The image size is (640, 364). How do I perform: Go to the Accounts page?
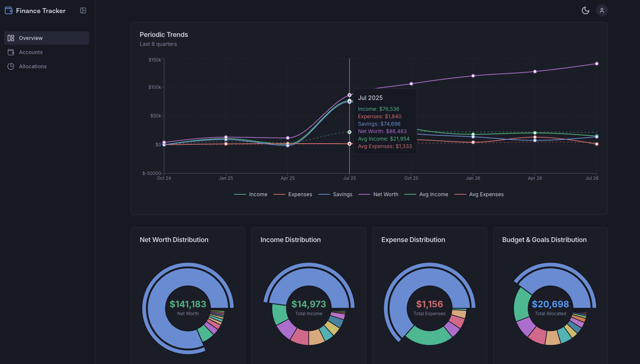(x=47, y=52)
